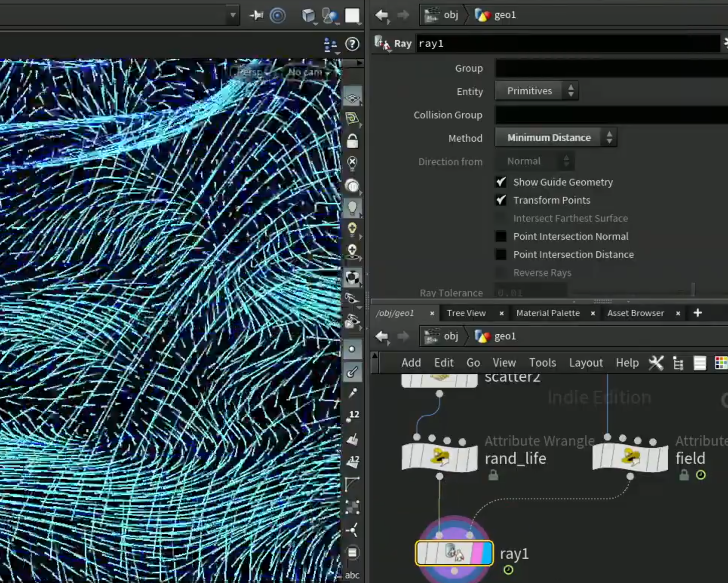The height and width of the screenshot is (583, 728).
Task: Open the Entity Primitives dropdown
Action: 536,91
